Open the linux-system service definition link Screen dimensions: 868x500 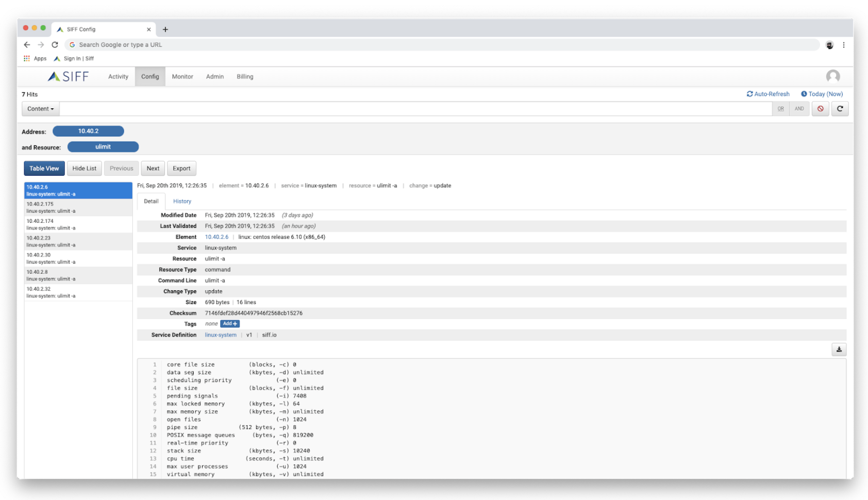221,335
